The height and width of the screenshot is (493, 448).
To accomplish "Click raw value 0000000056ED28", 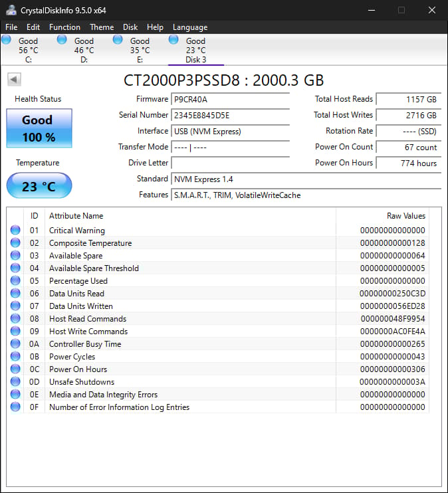I will [x=392, y=306].
